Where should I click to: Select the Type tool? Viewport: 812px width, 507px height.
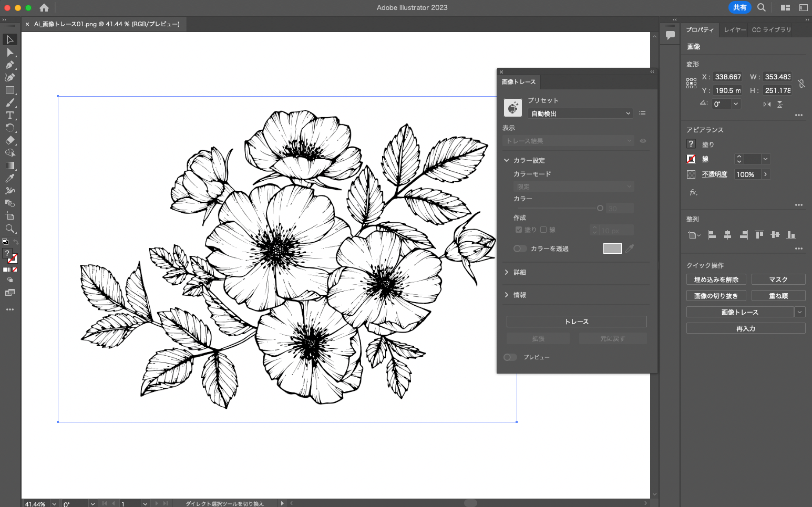click(x=9, y=116)
